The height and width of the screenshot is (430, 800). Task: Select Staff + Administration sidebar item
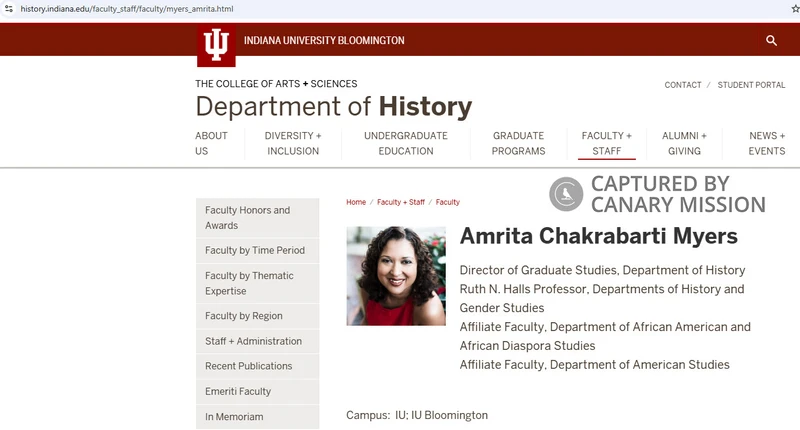[x=258, y=341]
